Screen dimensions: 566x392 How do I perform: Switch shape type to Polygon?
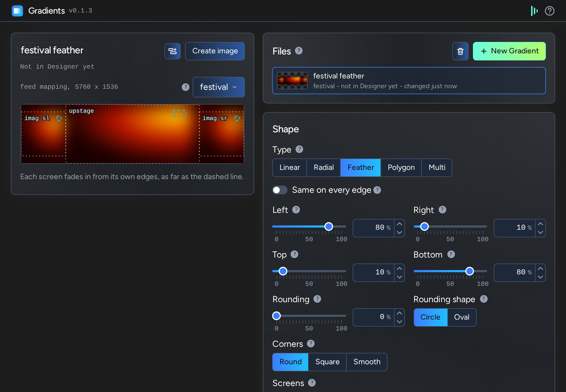tap(401, 167)
